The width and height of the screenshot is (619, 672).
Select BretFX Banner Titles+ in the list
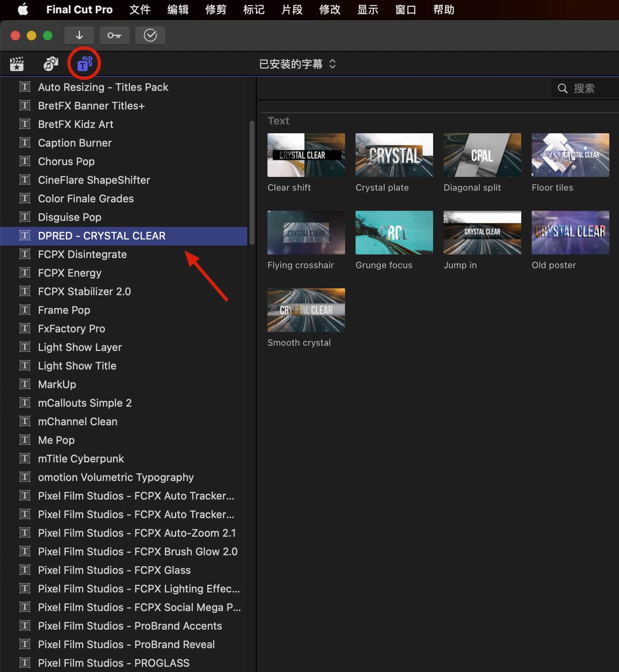coord(124,106)
